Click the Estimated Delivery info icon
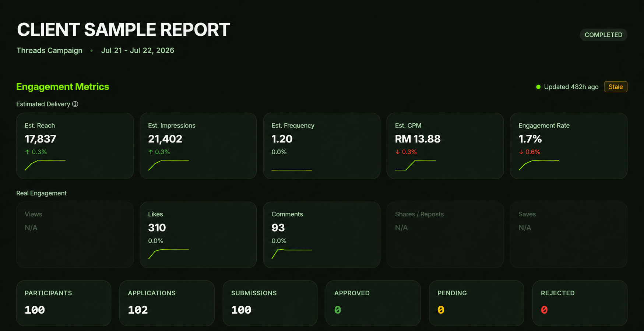Image resolution: width=644 pixels, height=331 pixels. point(75,104)
